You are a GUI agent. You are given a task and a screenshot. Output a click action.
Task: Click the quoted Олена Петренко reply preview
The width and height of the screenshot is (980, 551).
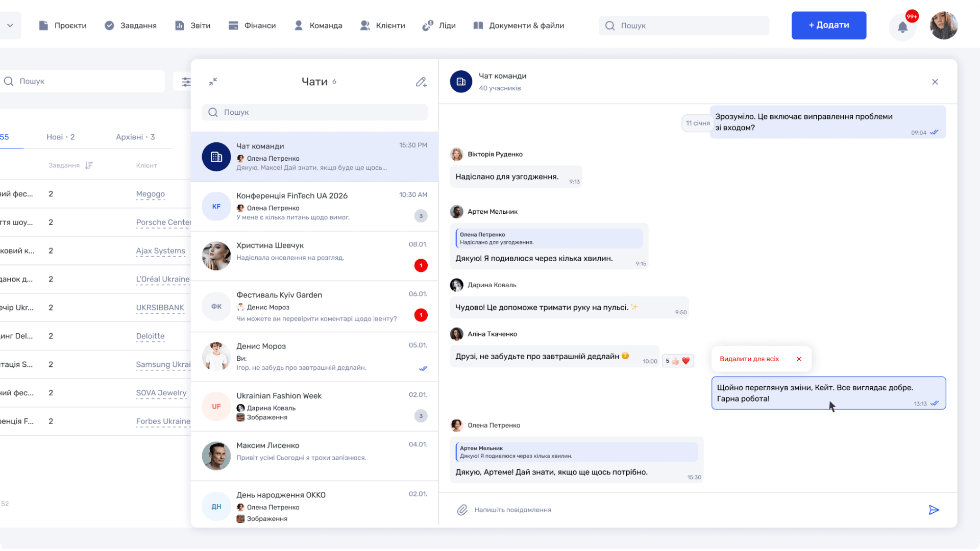tap(549, 238)
